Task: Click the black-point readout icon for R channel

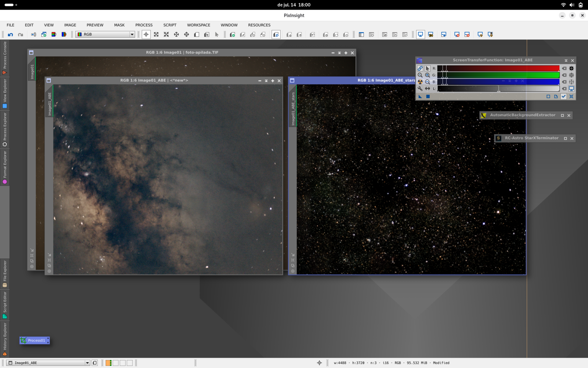Action: point(572,68)
